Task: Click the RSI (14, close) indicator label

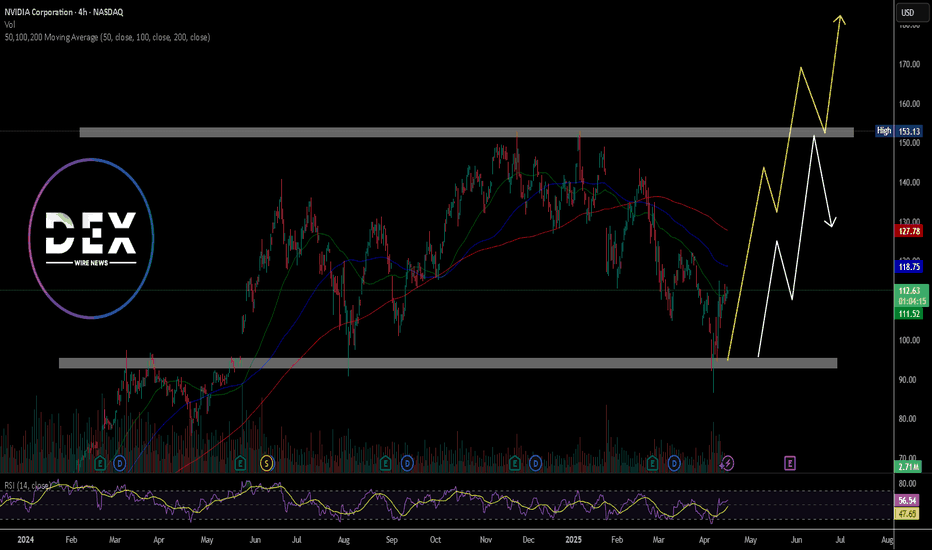Action: 27,486
